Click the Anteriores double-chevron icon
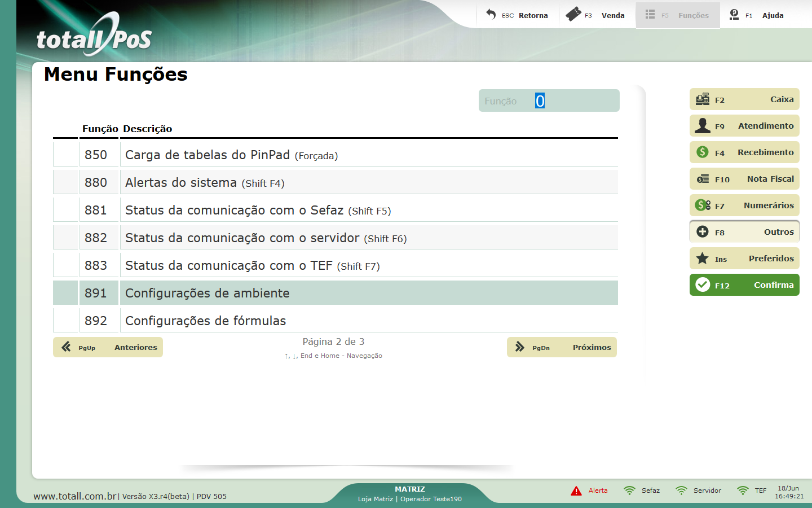 (66, 347)
